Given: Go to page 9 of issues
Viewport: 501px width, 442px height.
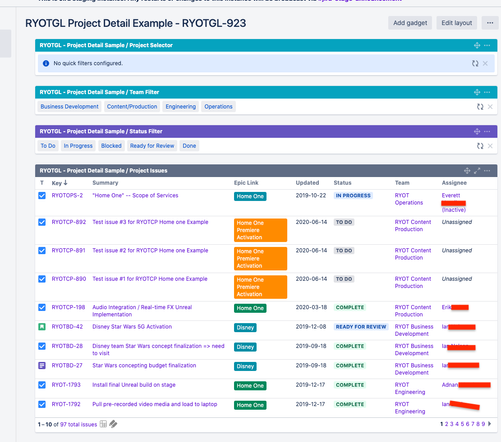Looking at the screenshot, I should pos(483,424).
